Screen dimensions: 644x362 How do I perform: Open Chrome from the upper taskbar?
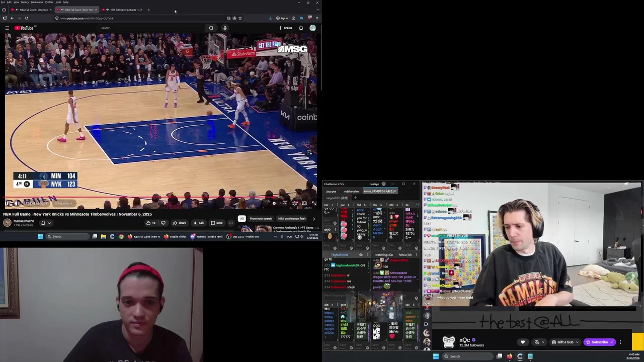tap(121, 236)
